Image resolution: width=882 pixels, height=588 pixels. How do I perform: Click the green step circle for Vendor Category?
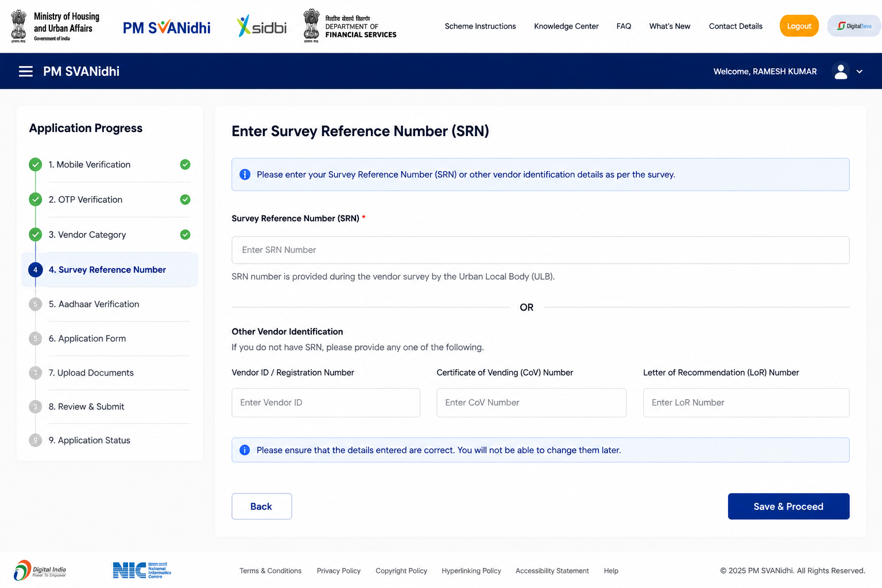pyautogui.click(x=36, y=235)
